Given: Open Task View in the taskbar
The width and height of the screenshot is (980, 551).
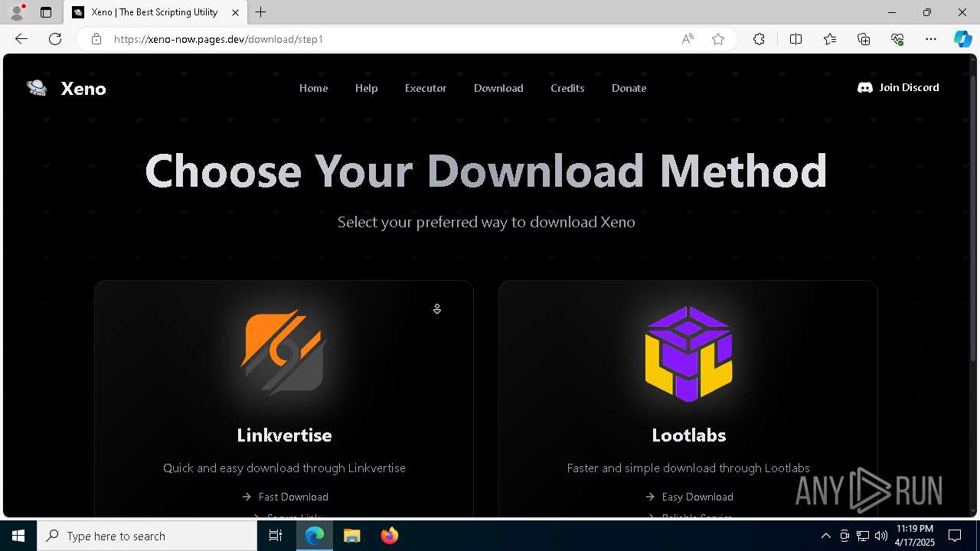Looking at the screenshot, I should [x=276, y=536].
